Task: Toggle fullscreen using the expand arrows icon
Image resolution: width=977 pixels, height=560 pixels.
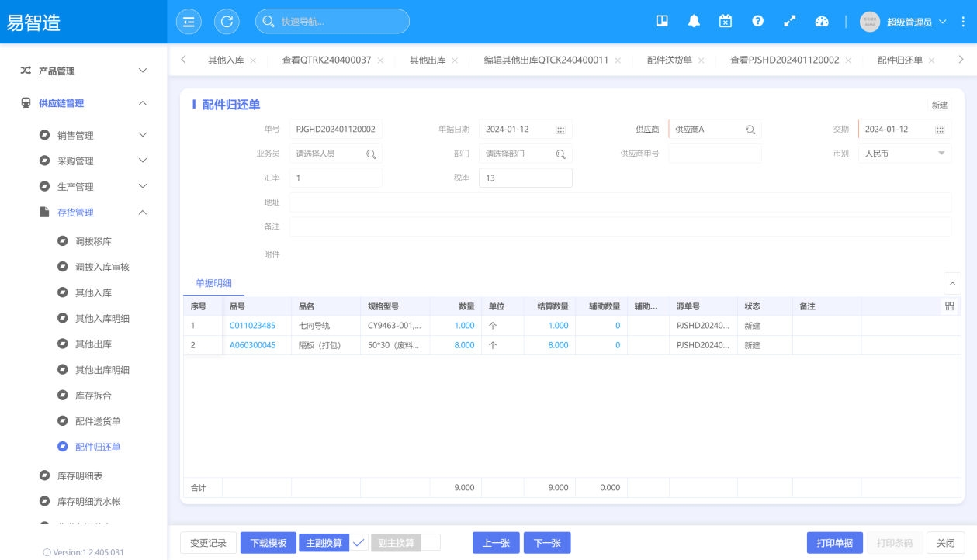Action: tap(789, 22)
